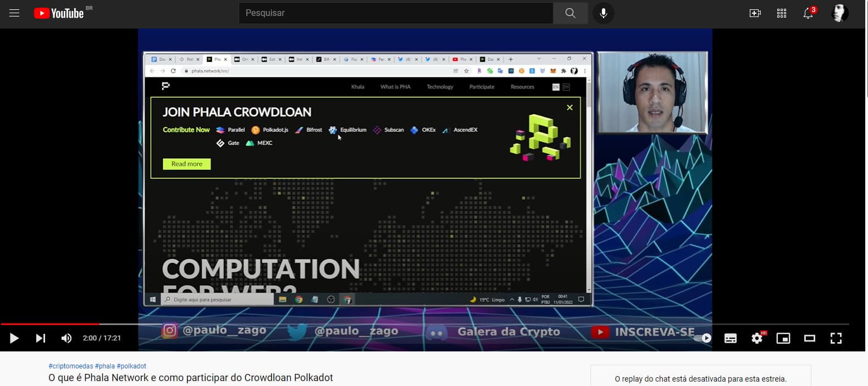Viewport: 868px width, 386px height.
Task: Open the YouTube apps grid
Action: pyautogui.click(x=782, y=13)
